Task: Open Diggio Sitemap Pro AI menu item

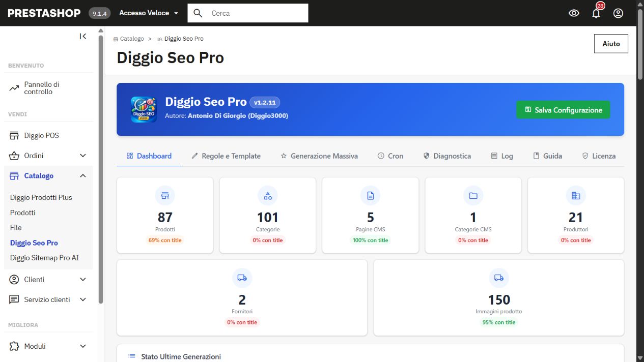Action: click(x=44, y=258)
